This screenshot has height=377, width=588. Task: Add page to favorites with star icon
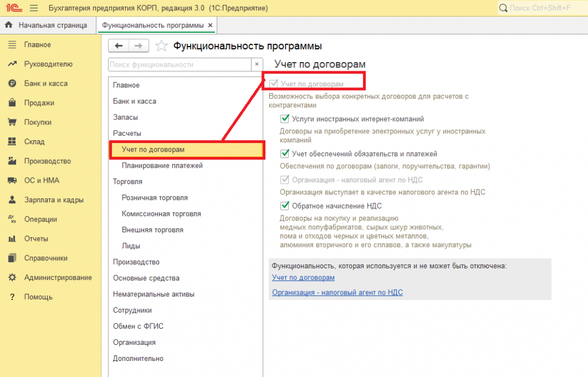[161, 46]
